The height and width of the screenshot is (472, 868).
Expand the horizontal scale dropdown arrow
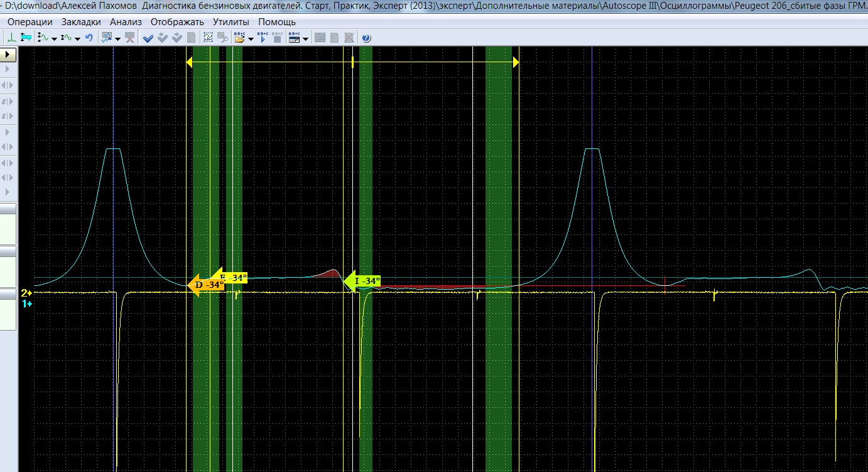tap(77, 39)
